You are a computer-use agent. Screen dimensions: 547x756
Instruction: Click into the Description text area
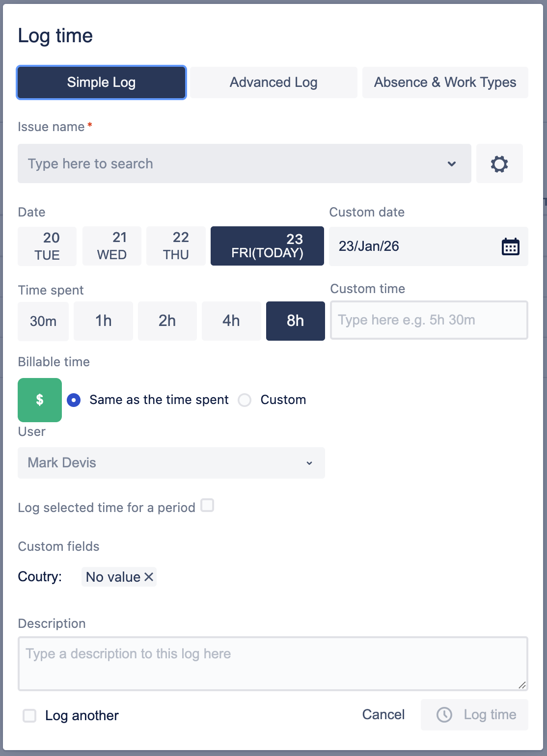pyautogui.click(x=273, y=664)
